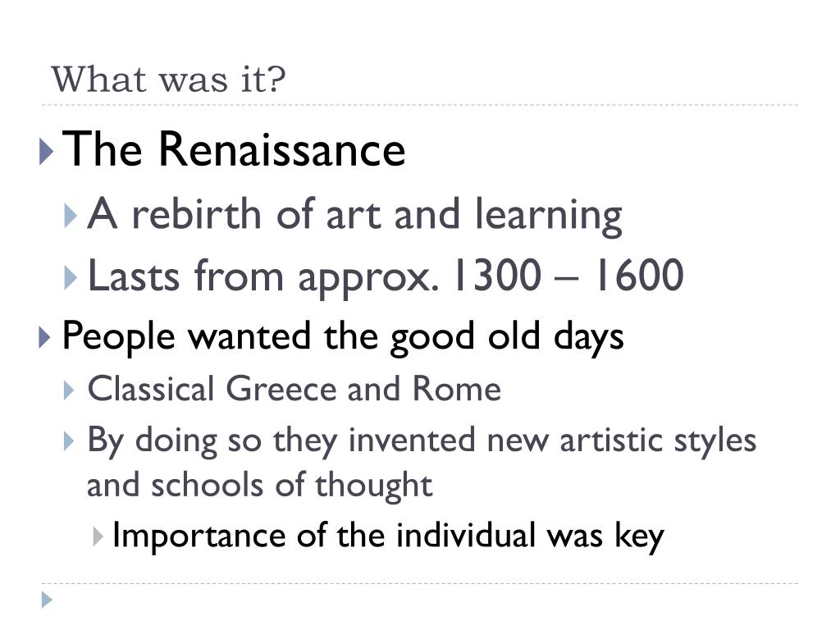Click arrow bullet before Classical Greece and Rome
Image resolution: width=840 pixels, height=630 pixels.
pos(69,390)
